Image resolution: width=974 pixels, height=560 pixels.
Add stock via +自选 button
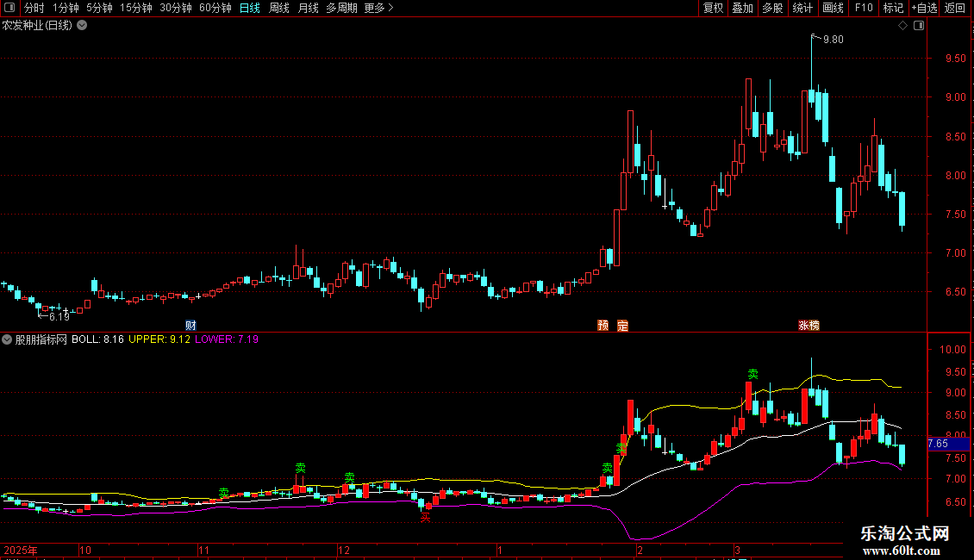(x=924, y=8)
